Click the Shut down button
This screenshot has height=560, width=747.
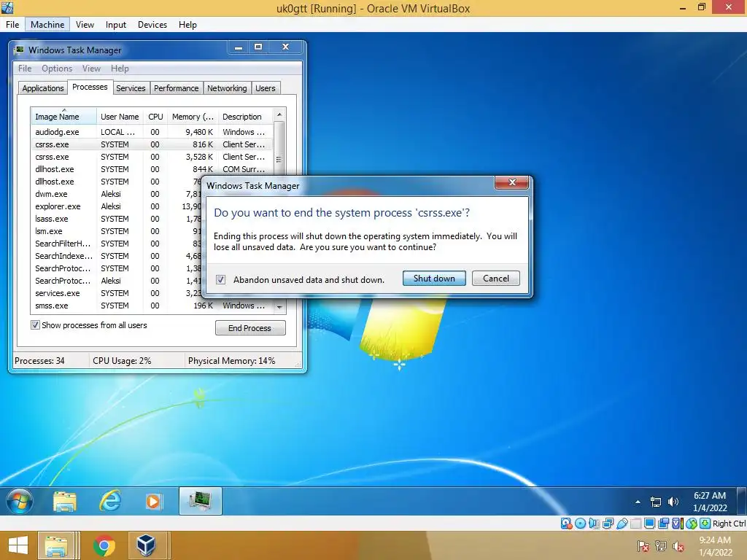click(434, 278)
